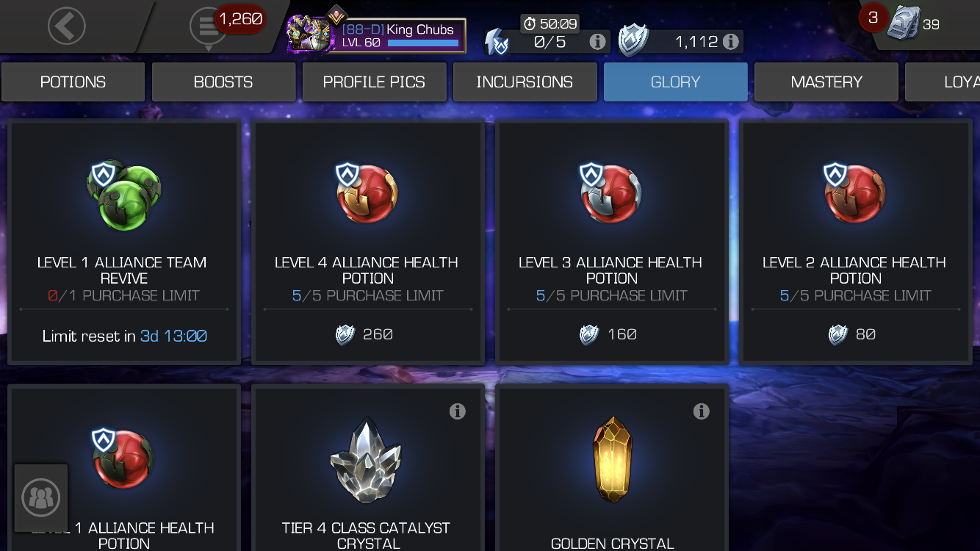Select the Mastery tab
This screenshot has width=980, height=551.
click(x=826, y=82)
